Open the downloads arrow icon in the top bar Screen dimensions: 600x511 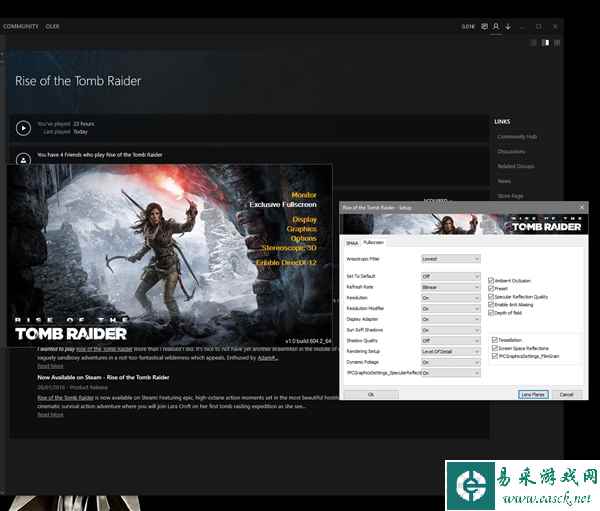pyautogui.click(x=508, y=26)
